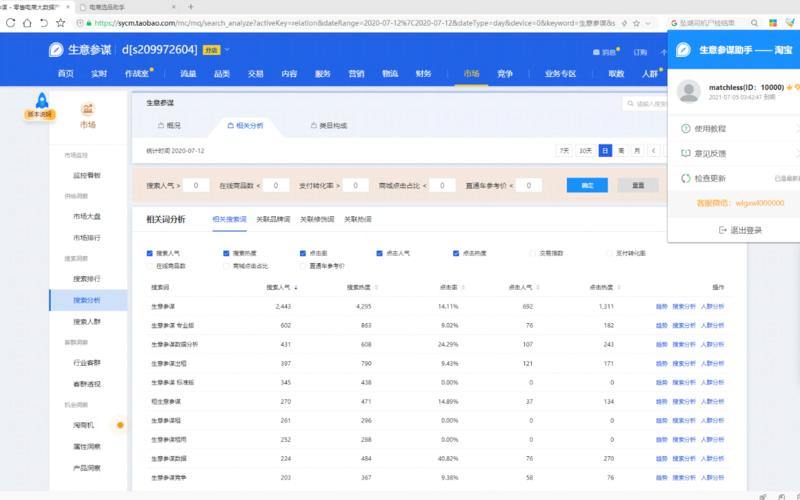
Task: Click the bookmark star left of address bar
Action: 61,22
